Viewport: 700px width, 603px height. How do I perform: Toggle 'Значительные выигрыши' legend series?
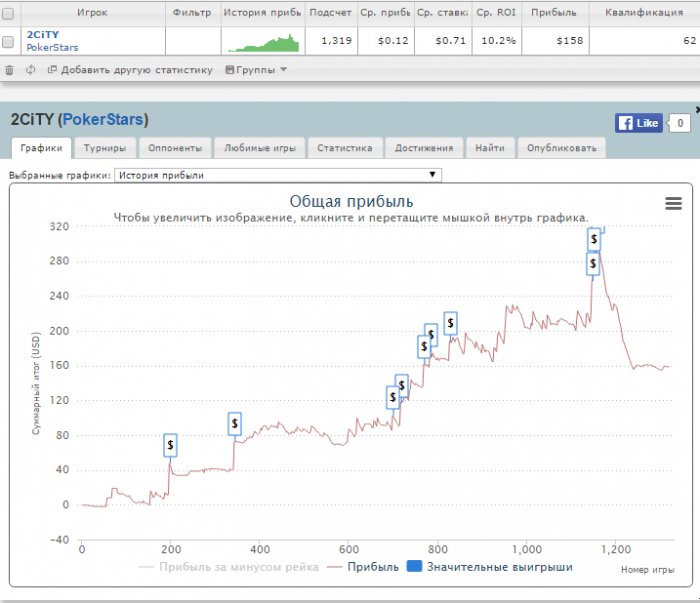pos(490,567)
